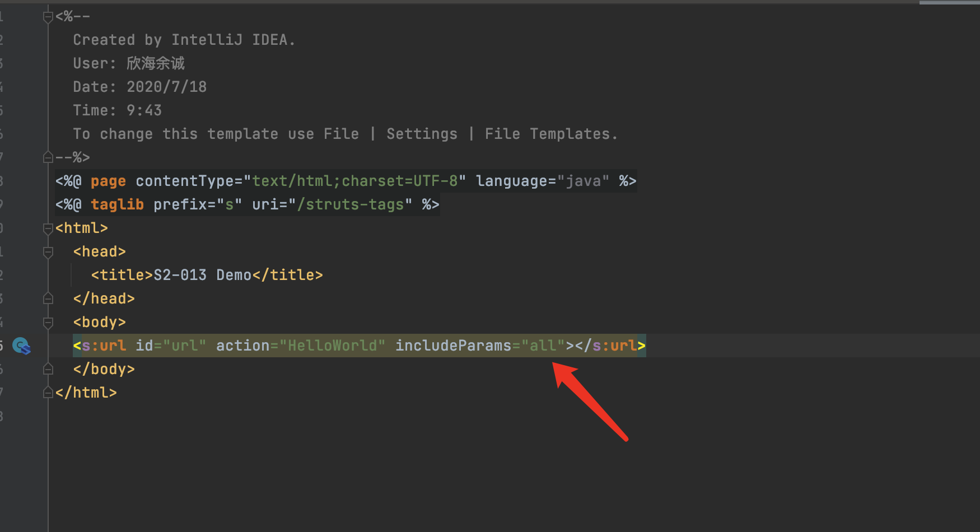Click the id attribute value "url"
980x532 pixels.
(x=185, y=346)
